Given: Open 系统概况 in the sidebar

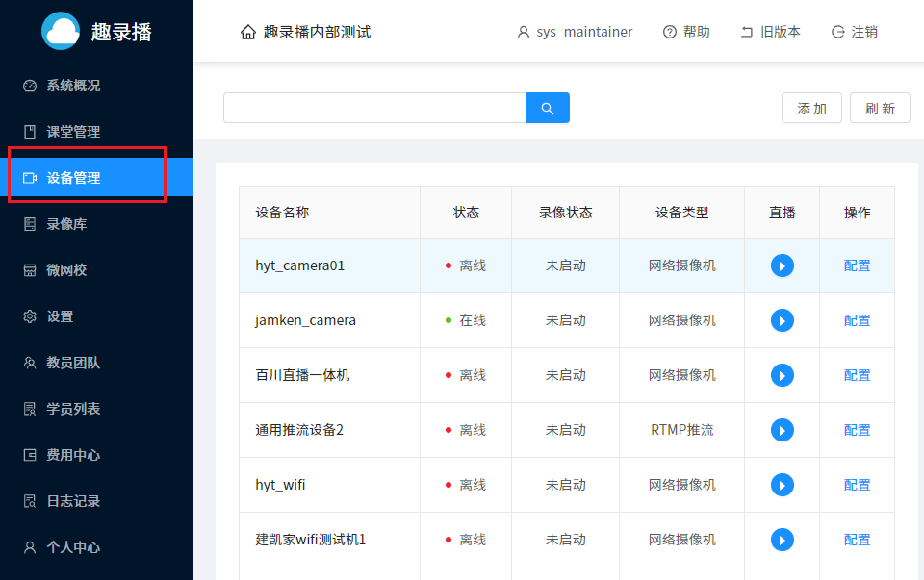Looking at the screenshot, I should (96, 86).
